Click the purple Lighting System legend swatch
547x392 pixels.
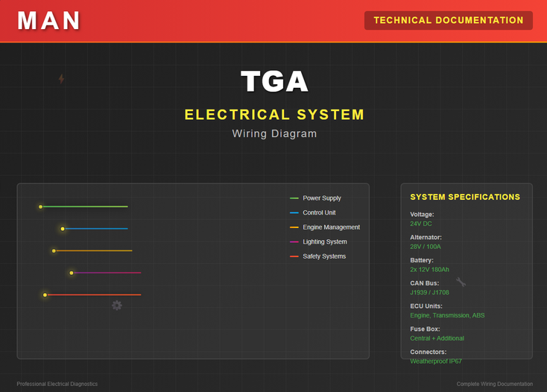(x=294, y=241)
